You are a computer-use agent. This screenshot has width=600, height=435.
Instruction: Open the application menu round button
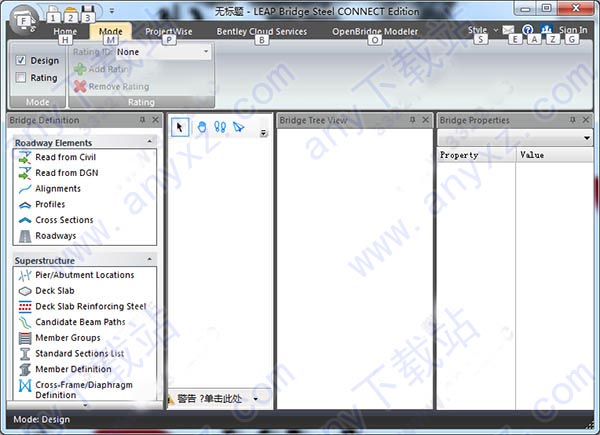(x=24, y=20)
